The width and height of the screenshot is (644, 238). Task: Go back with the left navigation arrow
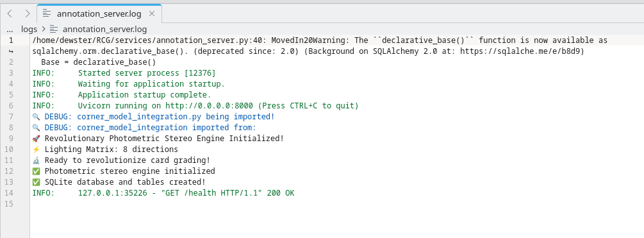click(10, 13)
